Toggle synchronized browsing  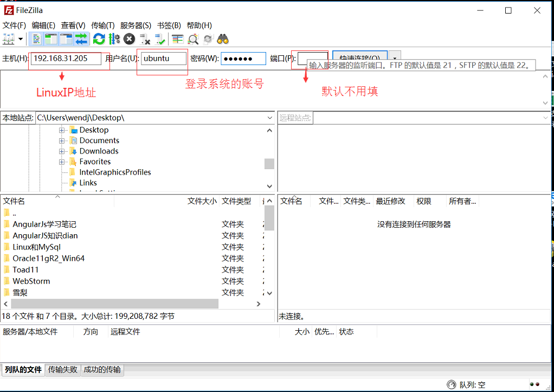208,39
